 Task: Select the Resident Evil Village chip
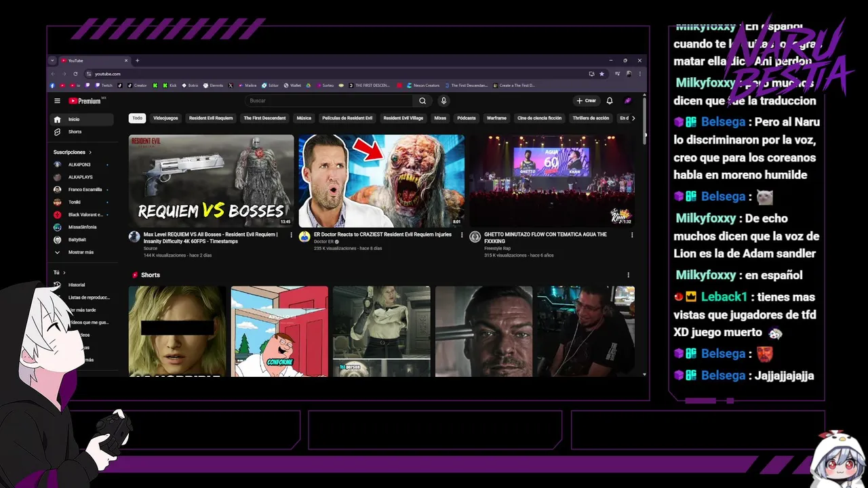403,118
